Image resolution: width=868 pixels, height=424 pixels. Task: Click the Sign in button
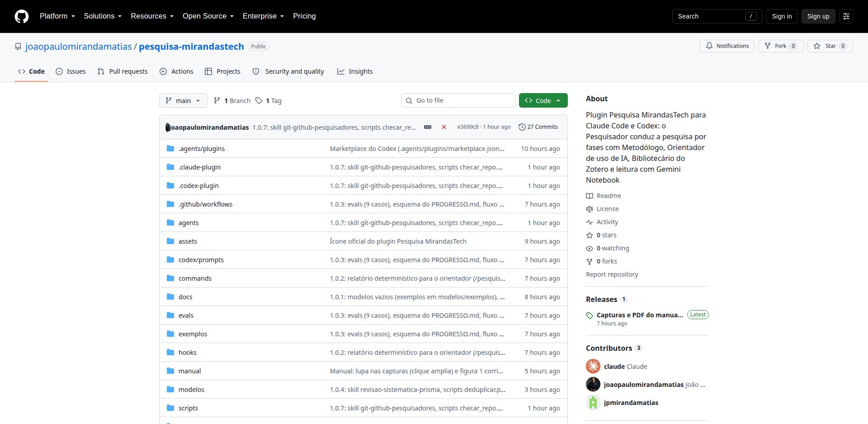tap(782, 16)
